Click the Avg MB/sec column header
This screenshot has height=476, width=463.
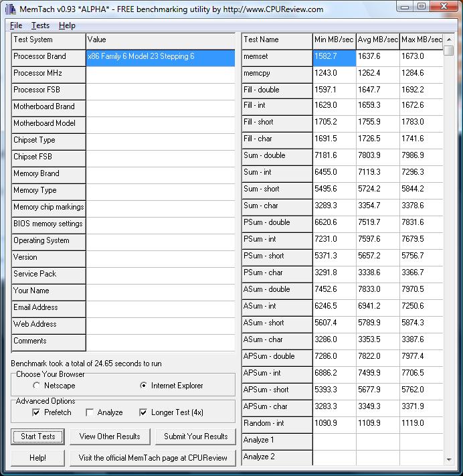click(x=378, y=42)
